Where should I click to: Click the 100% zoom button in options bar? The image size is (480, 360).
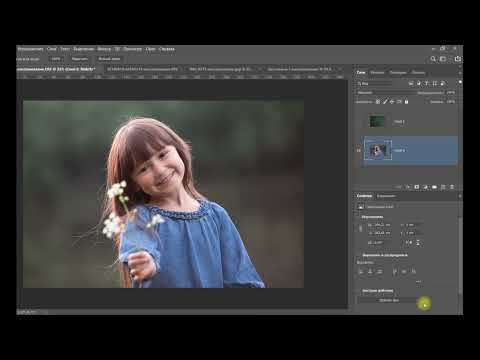tap(56, 59)
